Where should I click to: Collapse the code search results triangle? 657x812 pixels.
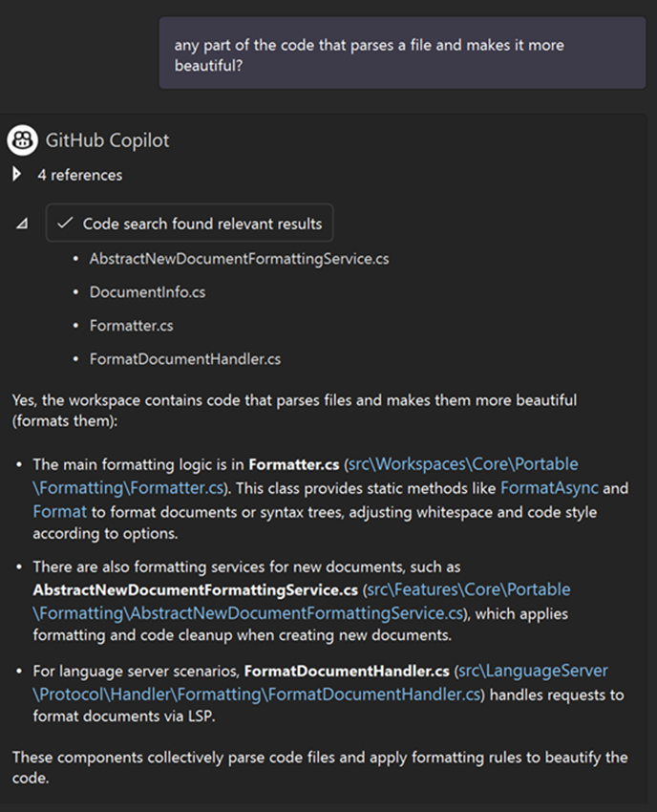[x=22, y=224]
